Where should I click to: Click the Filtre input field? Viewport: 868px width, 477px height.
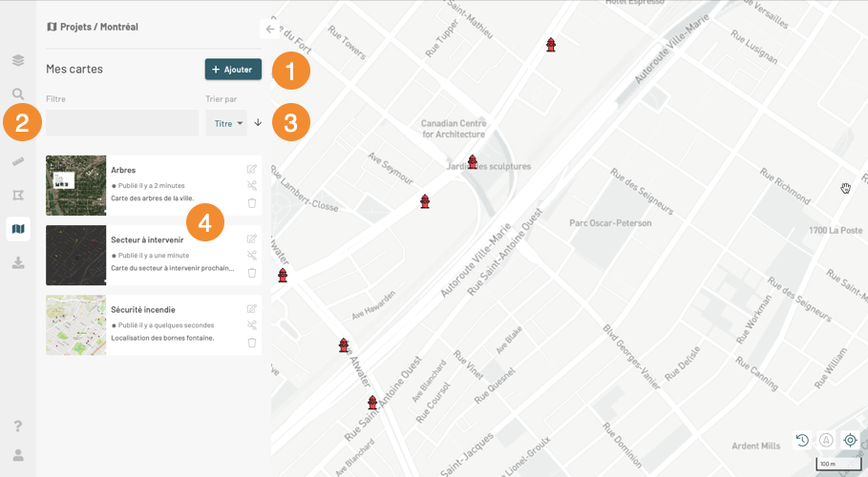[122, 123]
